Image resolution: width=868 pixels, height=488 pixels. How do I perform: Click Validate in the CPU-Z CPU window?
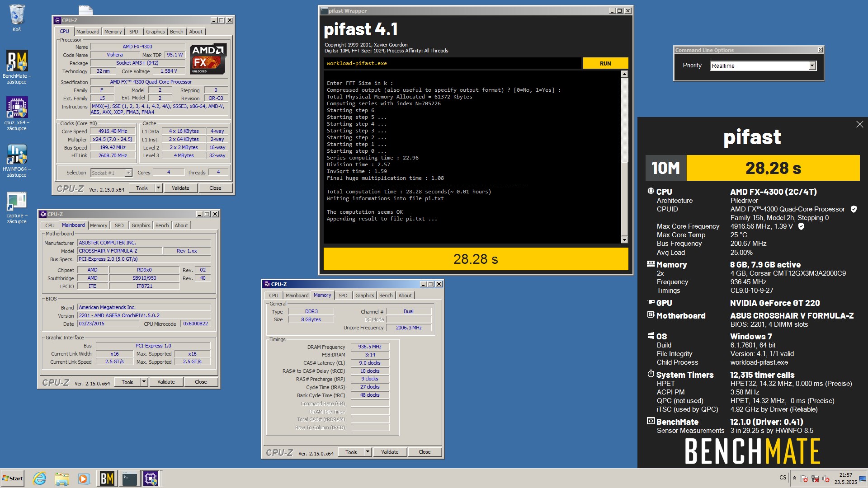pyautogui.click(x=180, y=188)
